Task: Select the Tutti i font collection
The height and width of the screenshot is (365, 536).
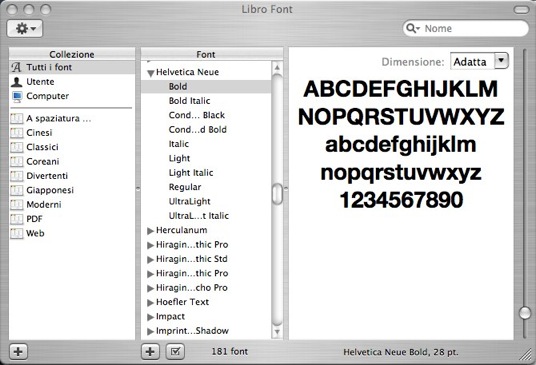Action: click(72, 67)
